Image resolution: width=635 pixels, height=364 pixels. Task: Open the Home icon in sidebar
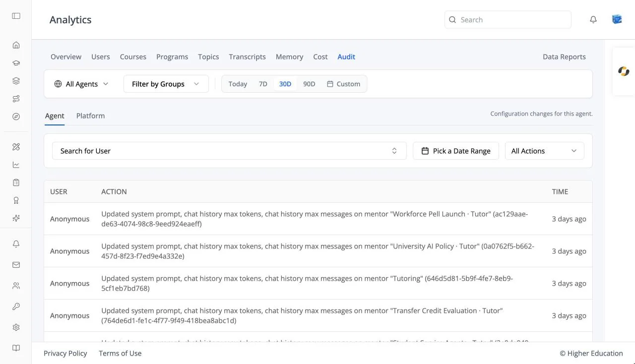(16, 45)
